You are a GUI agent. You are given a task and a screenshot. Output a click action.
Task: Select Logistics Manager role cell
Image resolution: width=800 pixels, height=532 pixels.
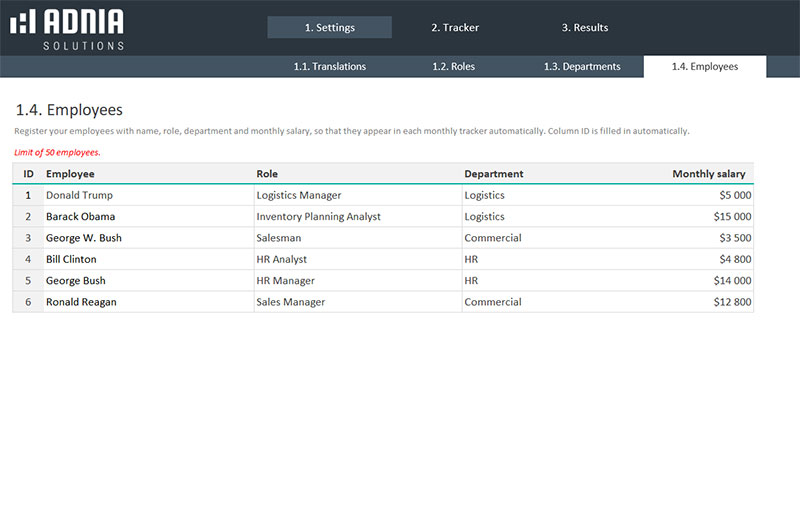pyautogui.click(x=299, y=195)
